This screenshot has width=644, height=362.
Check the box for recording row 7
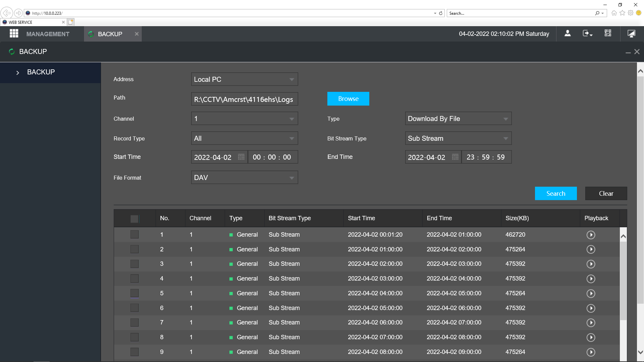click(x=135, y=322)
